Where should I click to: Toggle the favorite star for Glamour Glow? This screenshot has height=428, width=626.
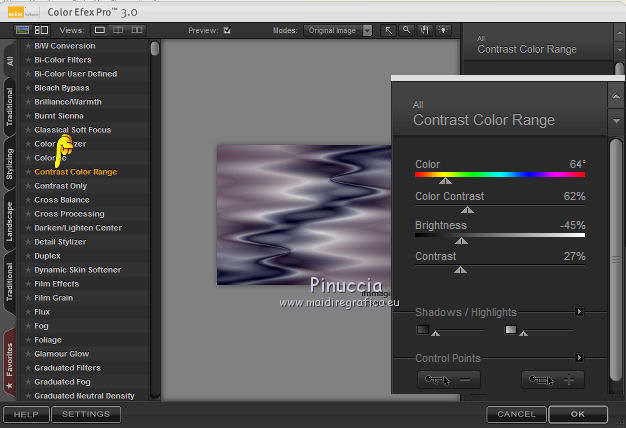point(28,354)
